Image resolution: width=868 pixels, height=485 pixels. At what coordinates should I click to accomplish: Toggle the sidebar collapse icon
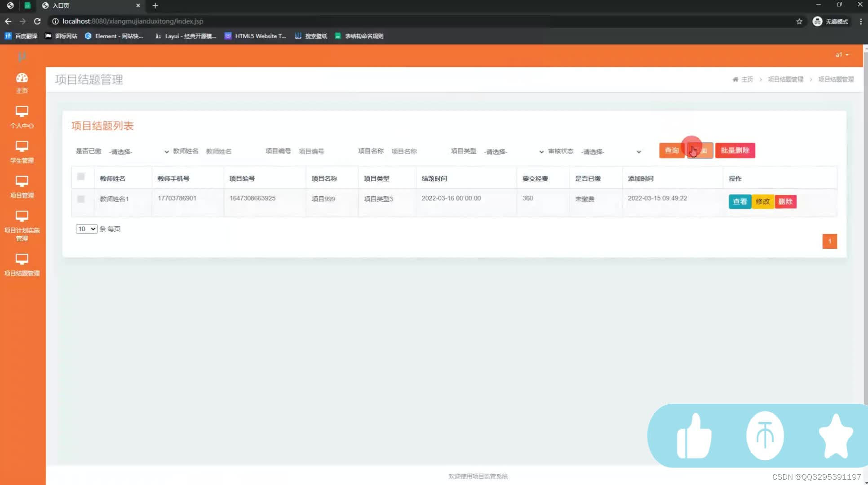tap(22, 56)
